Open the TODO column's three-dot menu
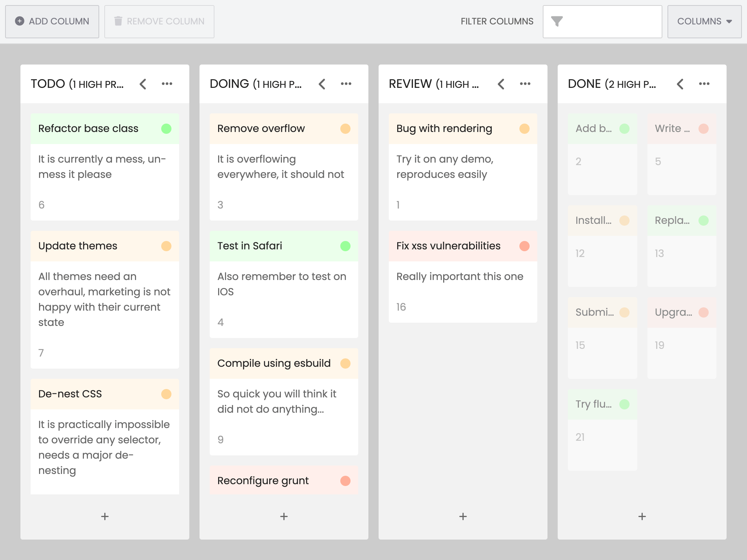The height and width of the screenshot is (560, 747). tap(167, 84)
